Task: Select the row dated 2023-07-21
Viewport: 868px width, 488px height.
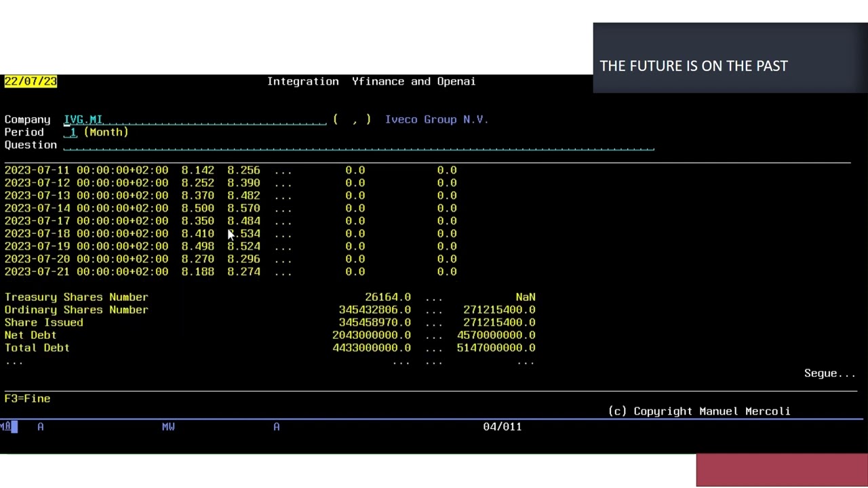Action: [231, 272]
